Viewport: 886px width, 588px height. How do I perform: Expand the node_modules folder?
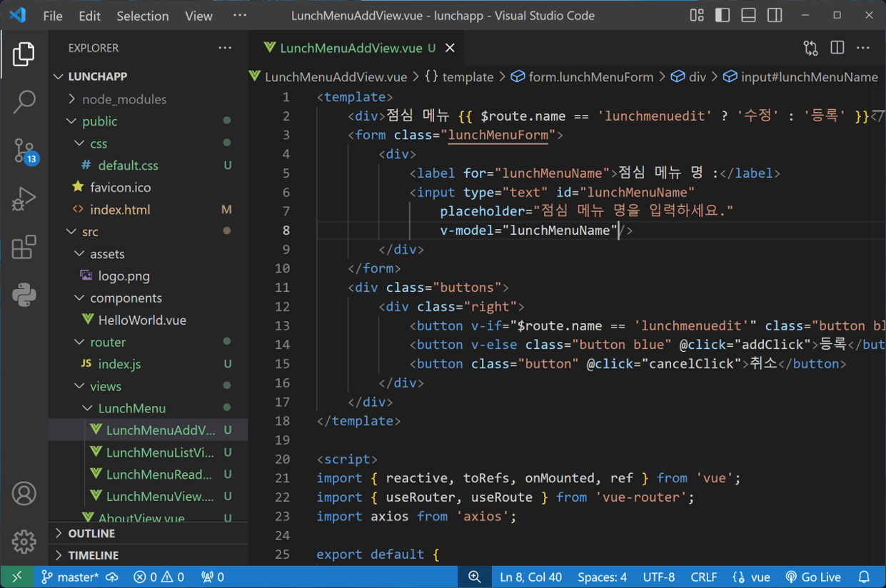[148, 99]
